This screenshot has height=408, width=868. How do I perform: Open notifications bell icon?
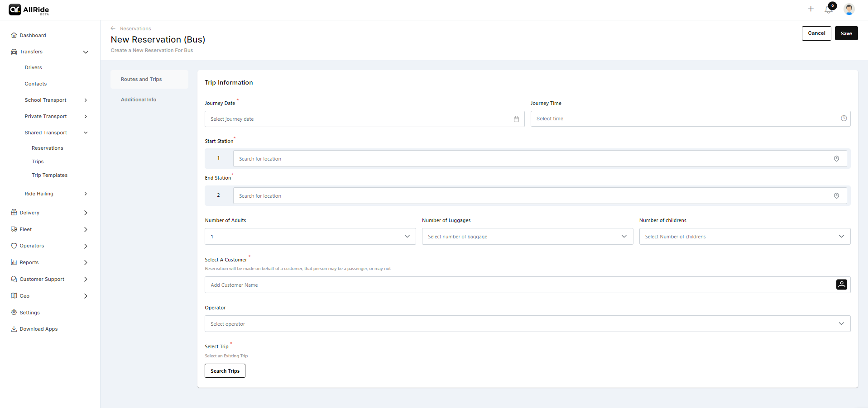coord(829,9)
